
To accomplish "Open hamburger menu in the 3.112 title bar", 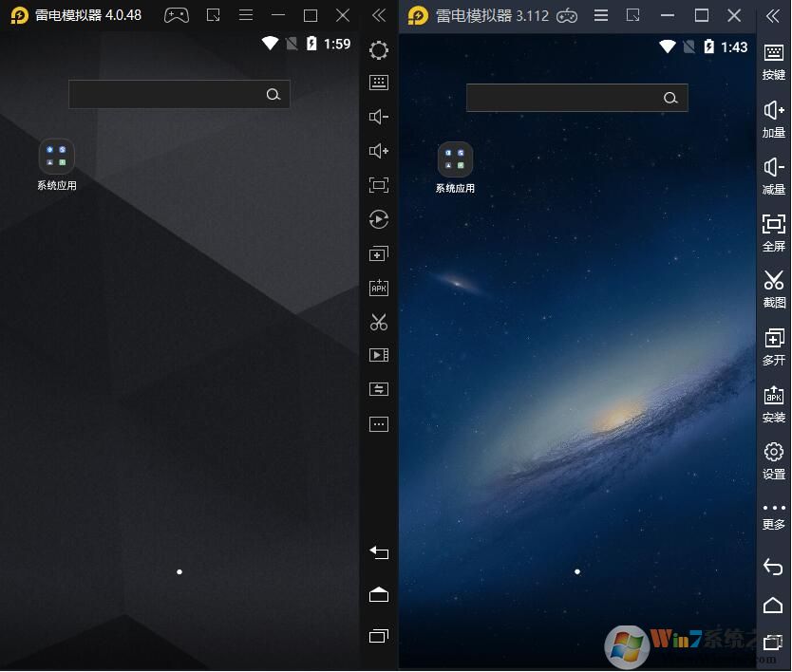I will tap(601, 15).
